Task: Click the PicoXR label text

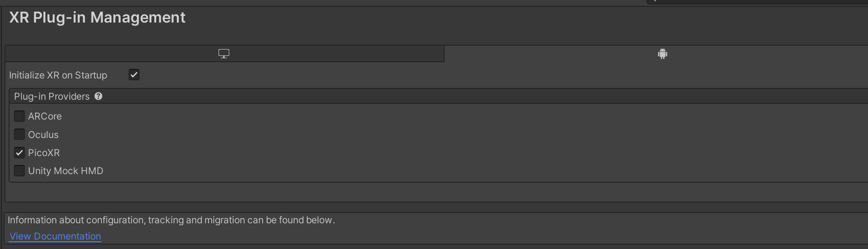Action: tap(44, 153)
